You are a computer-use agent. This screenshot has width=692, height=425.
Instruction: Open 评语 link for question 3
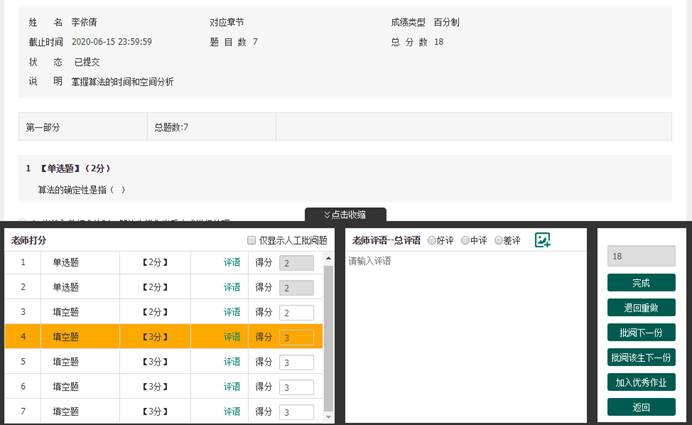(232, 312)
